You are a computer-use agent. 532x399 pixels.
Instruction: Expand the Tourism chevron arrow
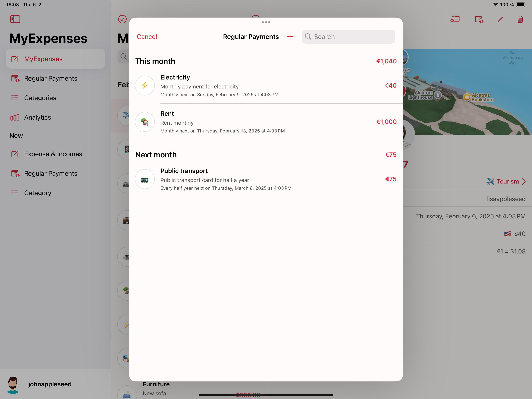pos(524,181)
